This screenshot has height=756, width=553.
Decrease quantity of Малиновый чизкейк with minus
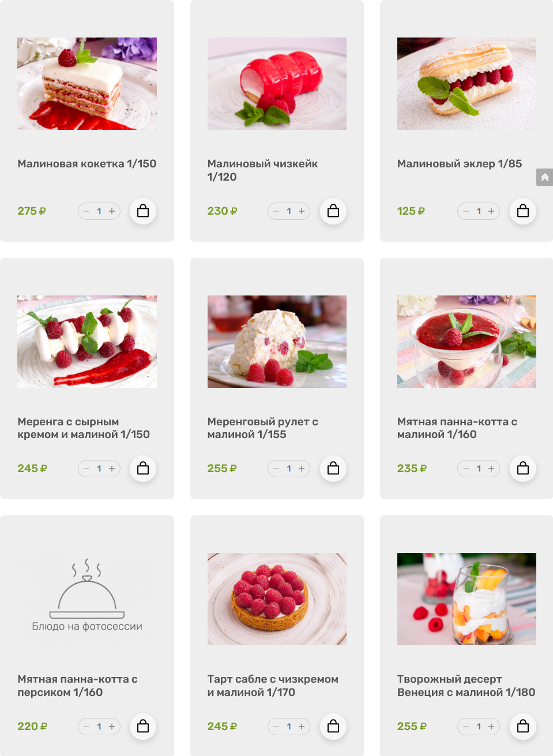276,211
